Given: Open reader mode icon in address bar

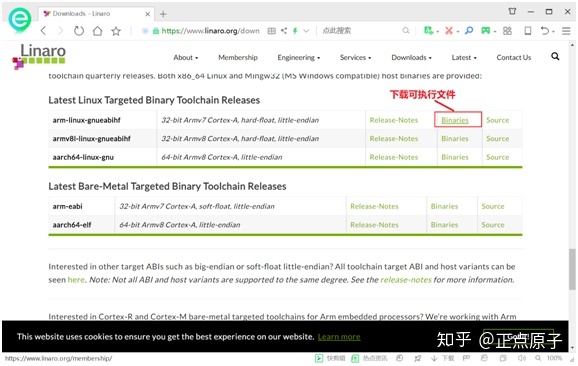Looking at the screenshot, I should click(271, 31).
